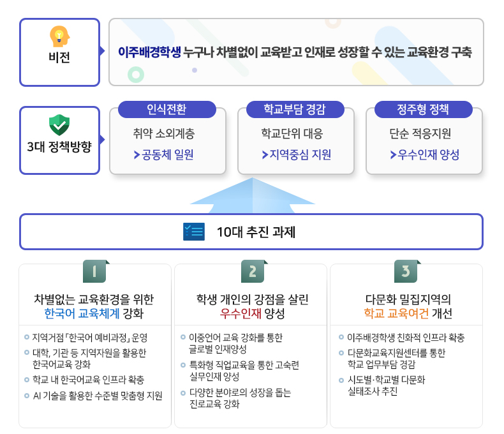This screenshot has height=434, width=504.
Task: Click the 우수인재 양성 policy direction text
Action: (429, 154)
